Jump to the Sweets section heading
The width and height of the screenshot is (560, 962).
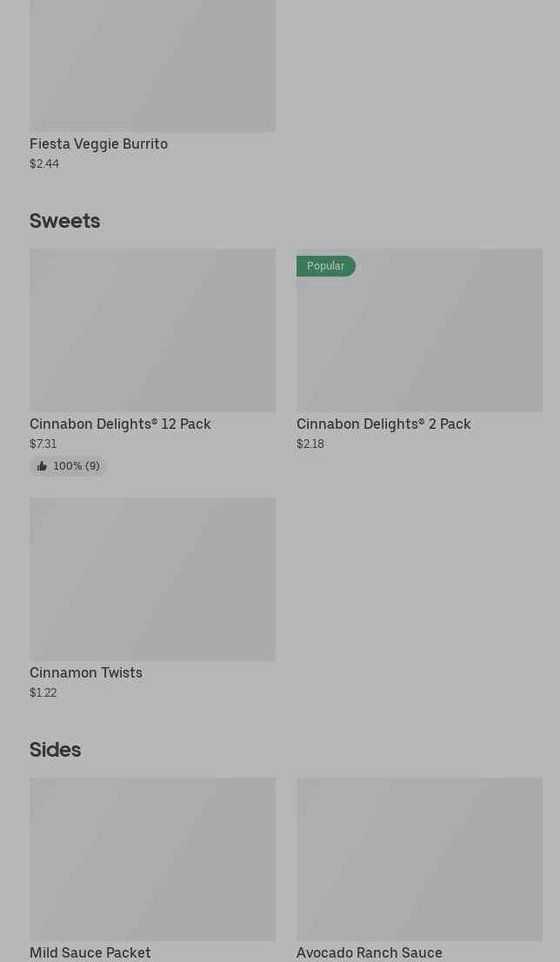coord(64,220)
